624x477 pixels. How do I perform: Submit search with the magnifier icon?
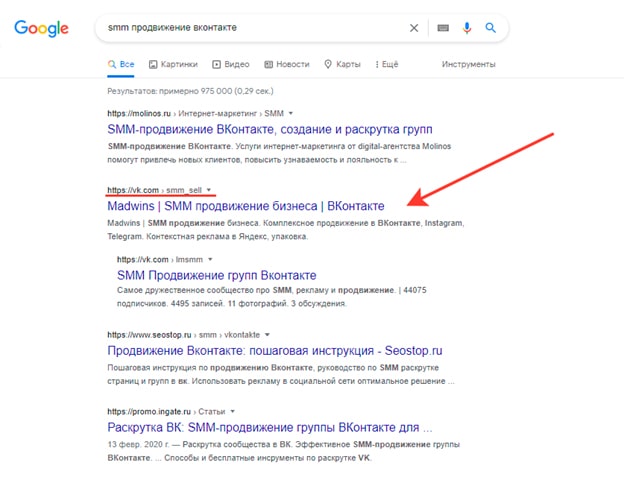coord(490,28)
